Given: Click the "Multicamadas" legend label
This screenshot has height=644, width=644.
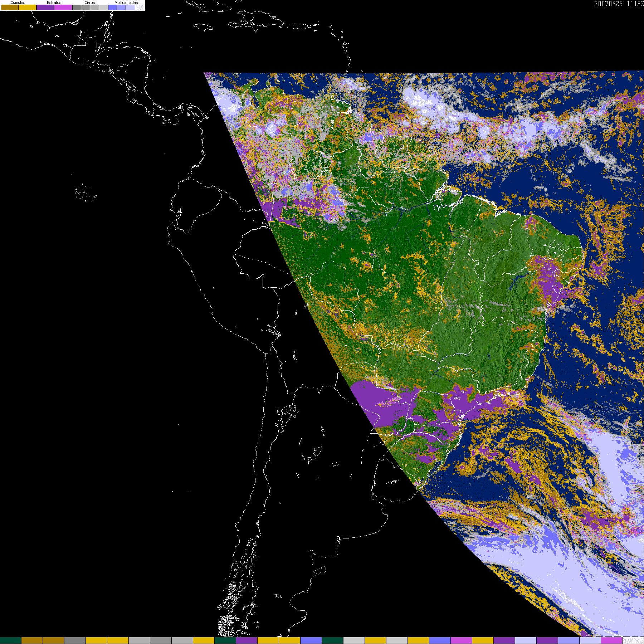Looking at the screenshot, I should tap(126, 3).
